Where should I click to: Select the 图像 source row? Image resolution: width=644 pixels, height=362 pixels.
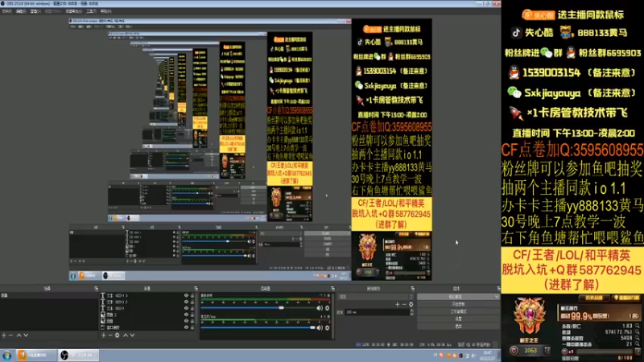[x=147, y=321]
